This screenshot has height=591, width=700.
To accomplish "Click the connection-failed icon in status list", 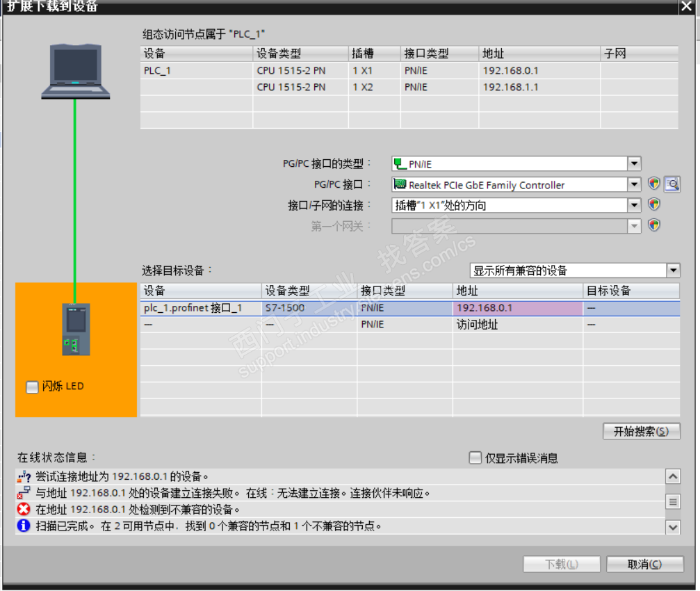I will pos(24,493).
